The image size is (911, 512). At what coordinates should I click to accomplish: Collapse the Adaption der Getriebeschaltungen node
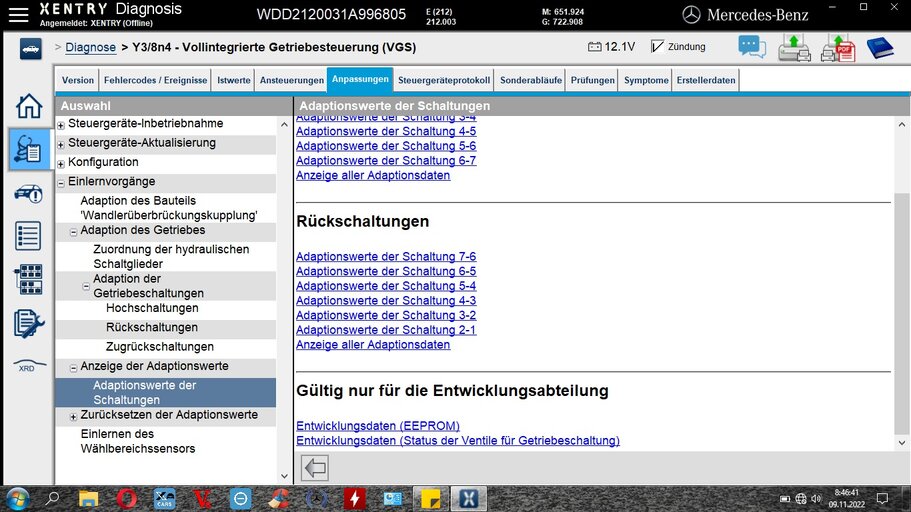tap(86, 287)
